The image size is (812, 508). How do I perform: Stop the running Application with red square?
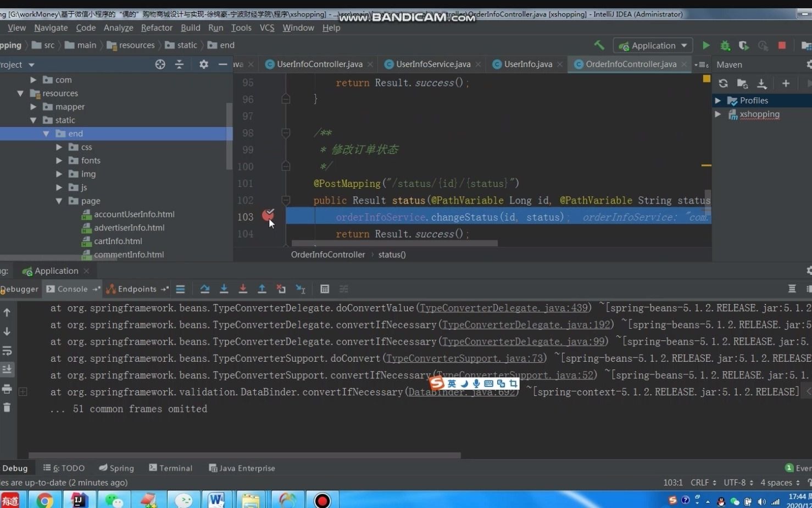pos(782,46)
